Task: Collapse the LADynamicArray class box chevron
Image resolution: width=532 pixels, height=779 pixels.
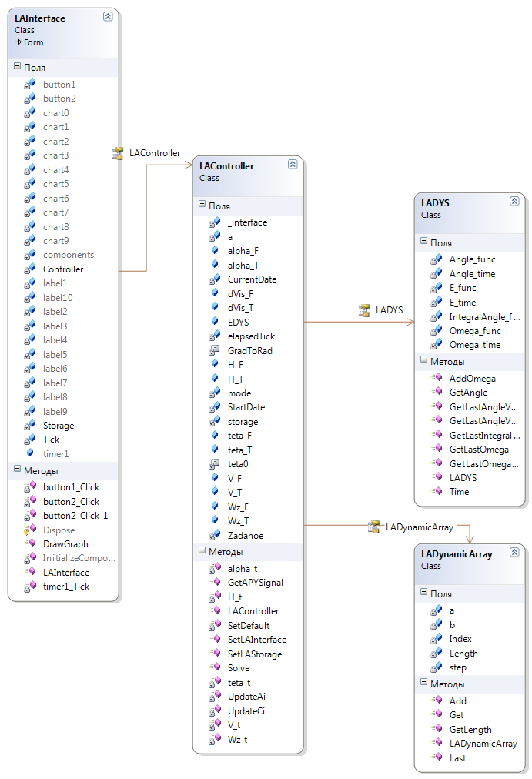Action: 514,552
